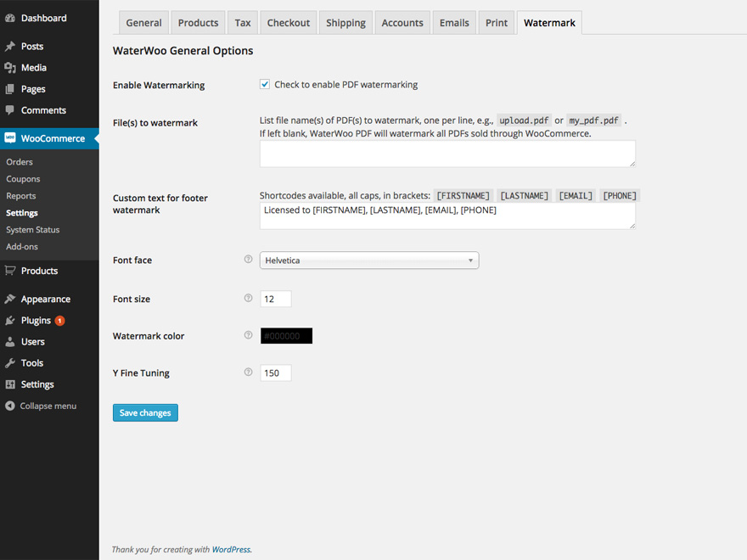This screenshot has width=747, height=560.
Task: Select the Watermark tab
Action: pos(549,23)
